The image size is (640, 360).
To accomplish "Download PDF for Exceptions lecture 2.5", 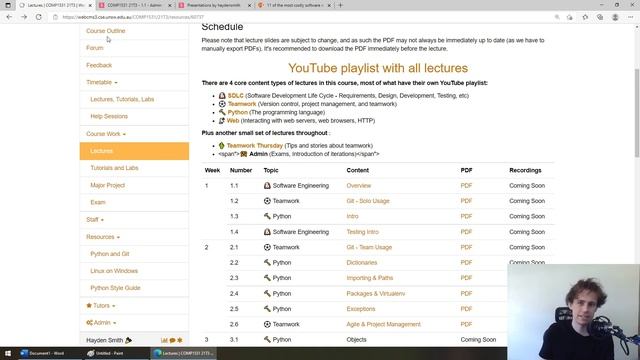I will coord(466,309).
